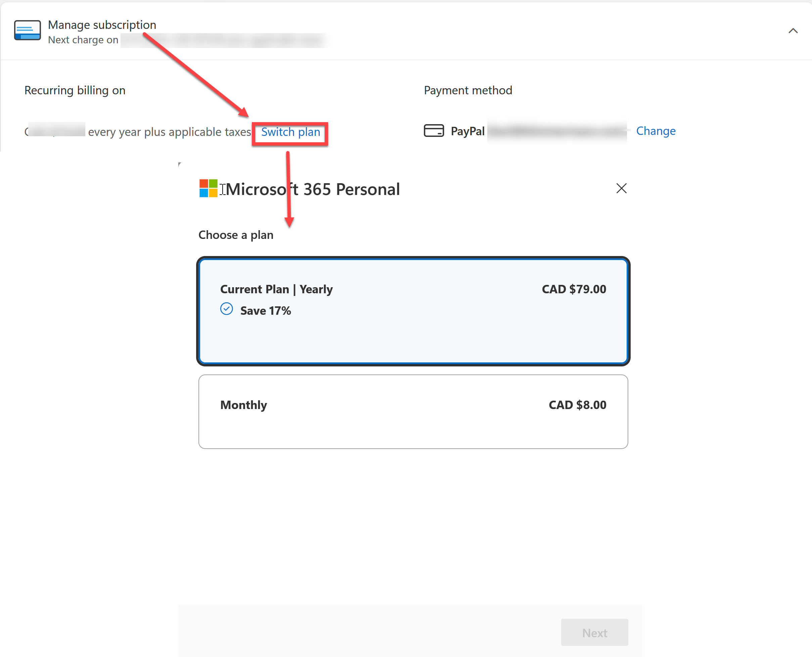Click the Choose a plan label
Viewport: 812px width, 657px height.
click(x=235, y=235)
